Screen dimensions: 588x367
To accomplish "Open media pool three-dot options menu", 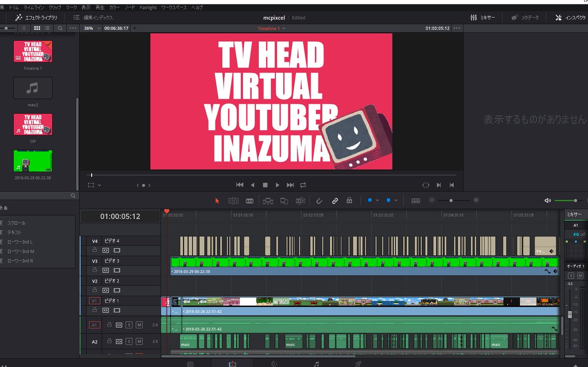I will (73, 28).
